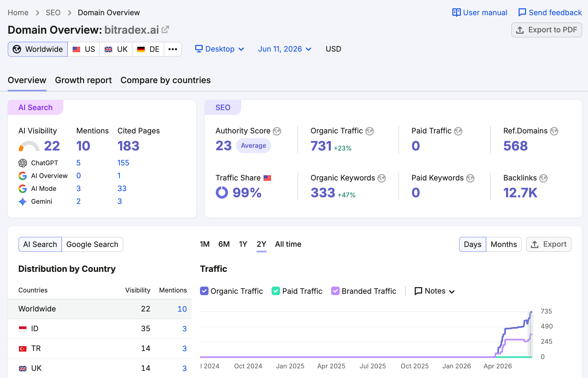Image resolution: width=588 pixels, height=378 pixels.
Task: Select the 2Y time range
Action: click(x=261, y=244)
